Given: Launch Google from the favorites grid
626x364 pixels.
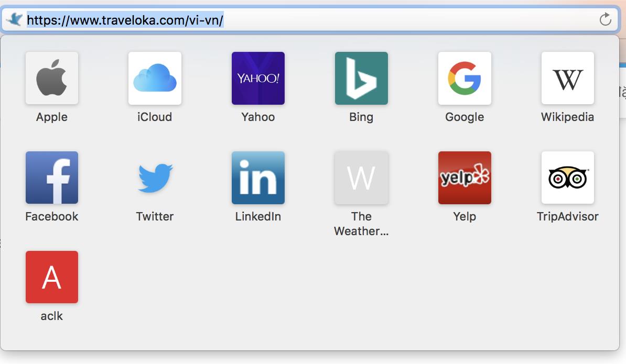Looking at the screenshot, I should tap(465, 78).
